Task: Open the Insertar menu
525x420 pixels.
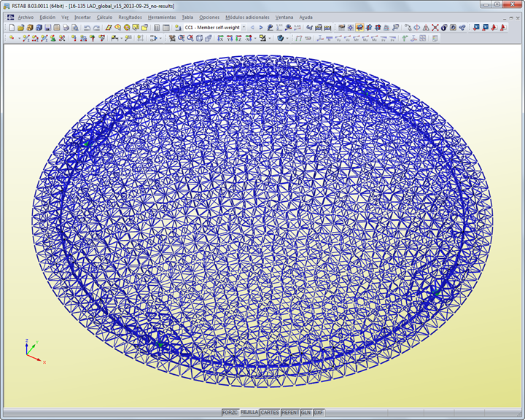Action: 82,17
